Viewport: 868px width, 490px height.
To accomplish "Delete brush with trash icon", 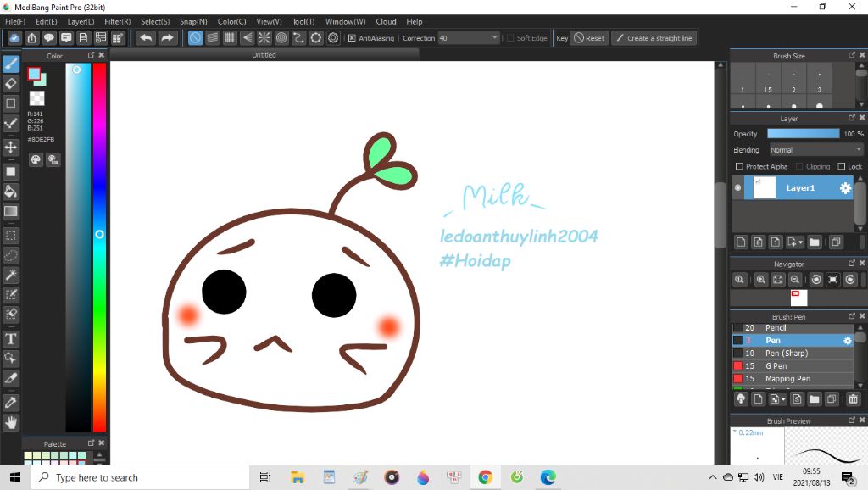I will point(853,398).
